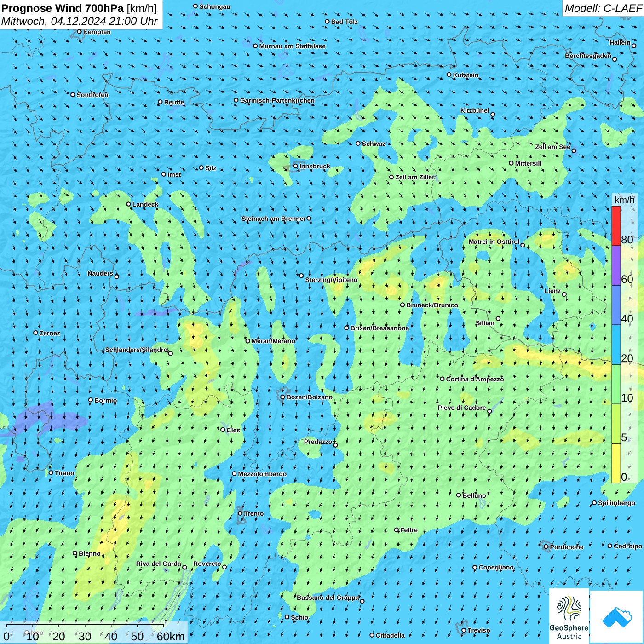The height and width of the screenshot is (644, 644).
Task: Click the Belluno label
Action: coord(474,495)
